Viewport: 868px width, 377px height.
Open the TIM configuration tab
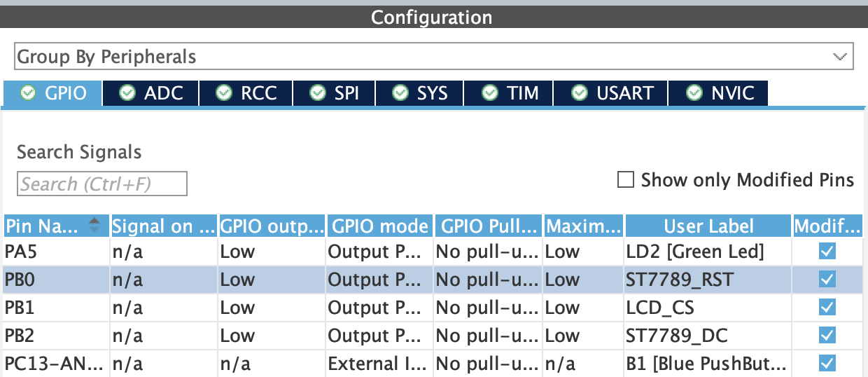(508, 93)
